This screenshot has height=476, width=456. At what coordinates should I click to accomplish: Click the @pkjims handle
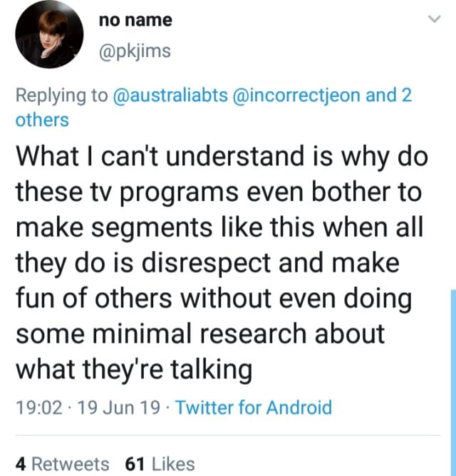135,52
